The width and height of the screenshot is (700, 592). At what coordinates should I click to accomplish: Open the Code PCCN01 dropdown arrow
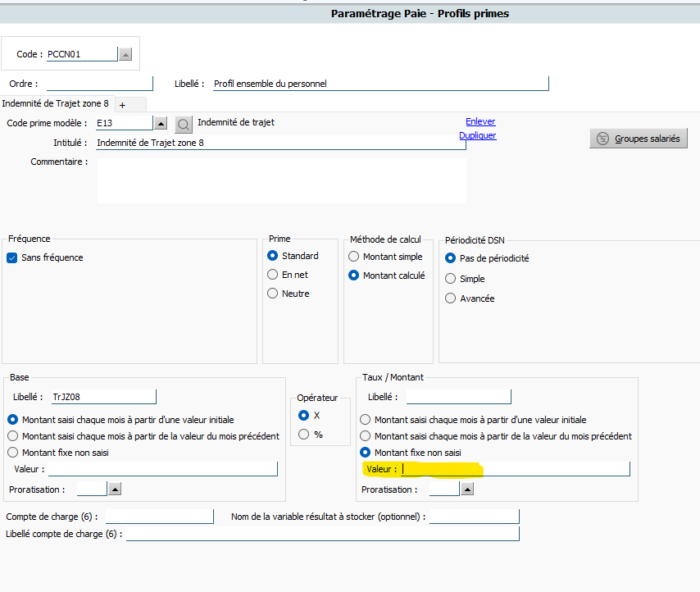[x=126, y=54]
